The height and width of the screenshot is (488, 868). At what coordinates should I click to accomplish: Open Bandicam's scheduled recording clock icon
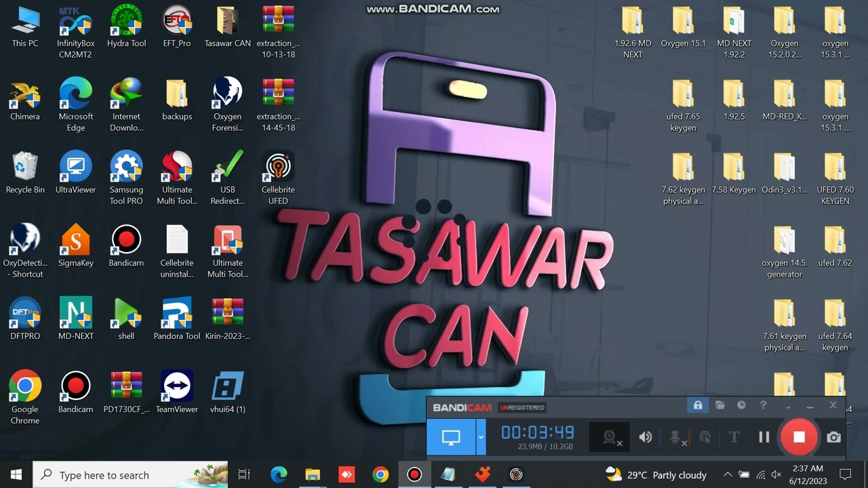coord(741,405)
